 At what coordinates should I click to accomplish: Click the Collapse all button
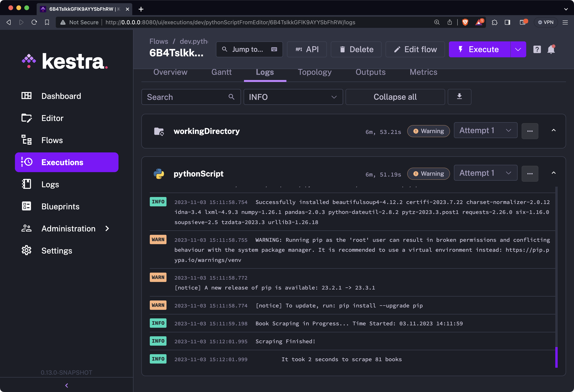point(395,97)
